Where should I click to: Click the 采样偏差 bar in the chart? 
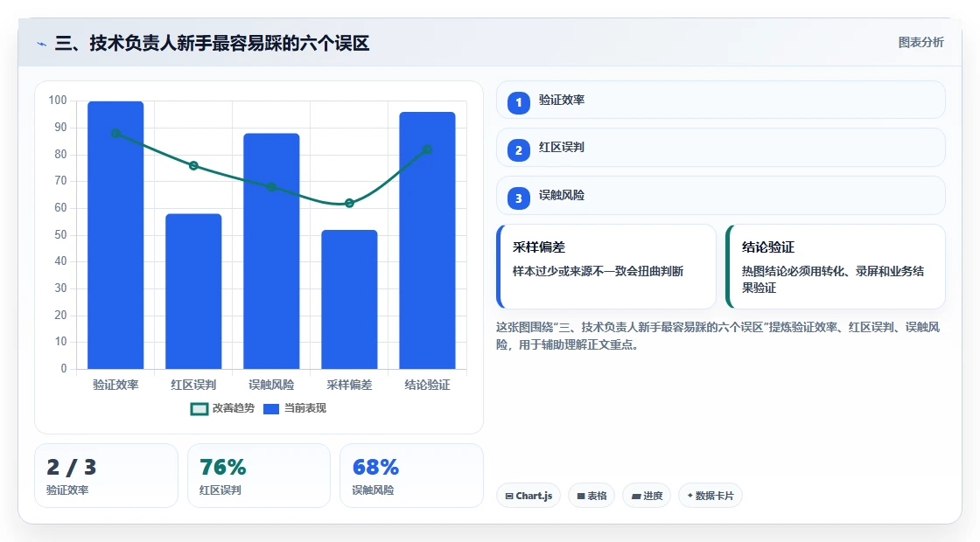tap(349, 299)
